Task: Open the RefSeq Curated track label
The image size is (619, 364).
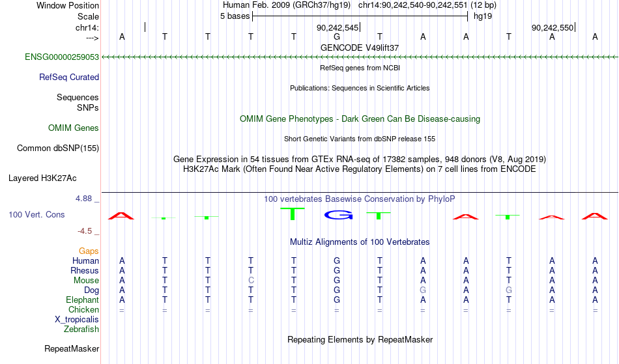Action: [x=69, y=77]
